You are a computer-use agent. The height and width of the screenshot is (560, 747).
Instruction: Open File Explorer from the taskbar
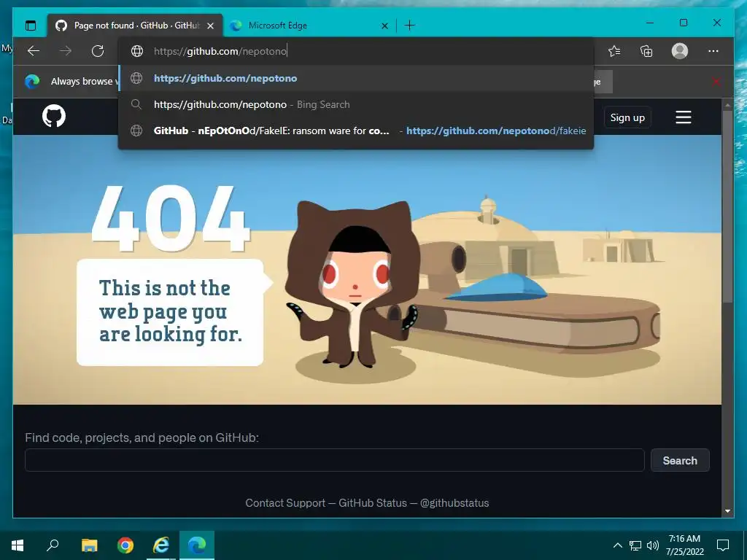pyautogui.click(x=89, y=545)
